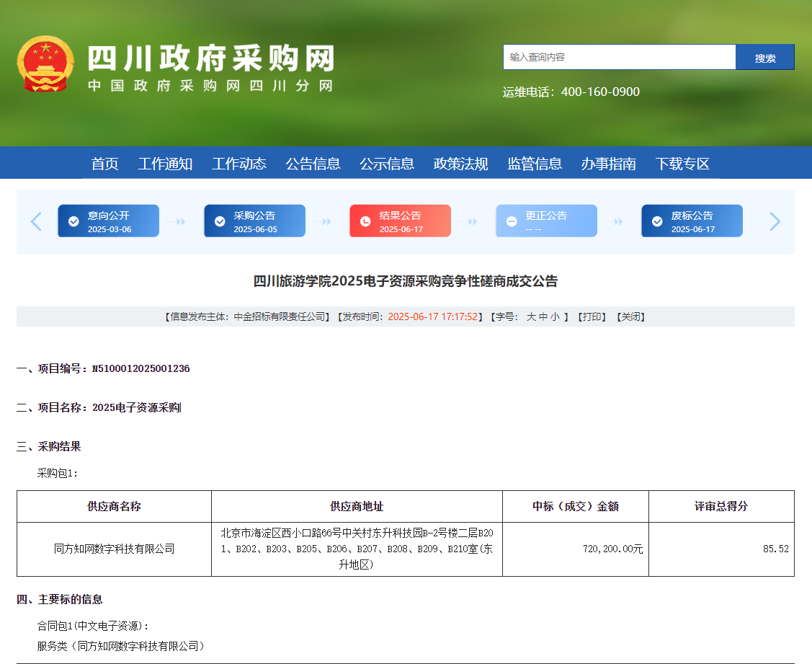Open 监管信息 menu item
812x664 pixels.
coord(535,164)
